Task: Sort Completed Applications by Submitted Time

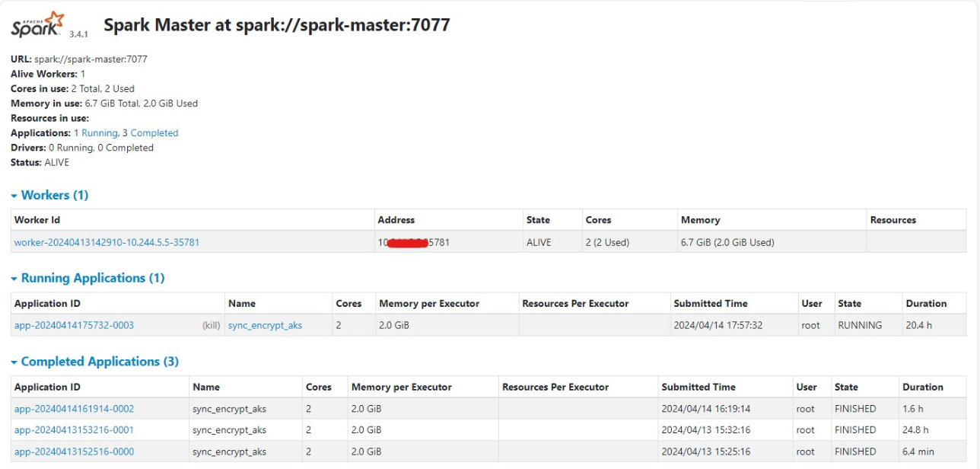Action: tap(698, 387)
